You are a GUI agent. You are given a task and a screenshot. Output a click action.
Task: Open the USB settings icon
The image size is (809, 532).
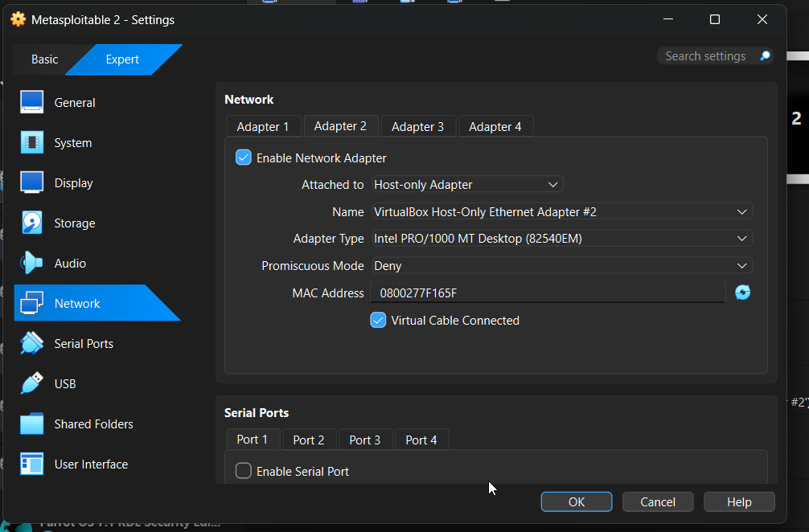point(32,383)
